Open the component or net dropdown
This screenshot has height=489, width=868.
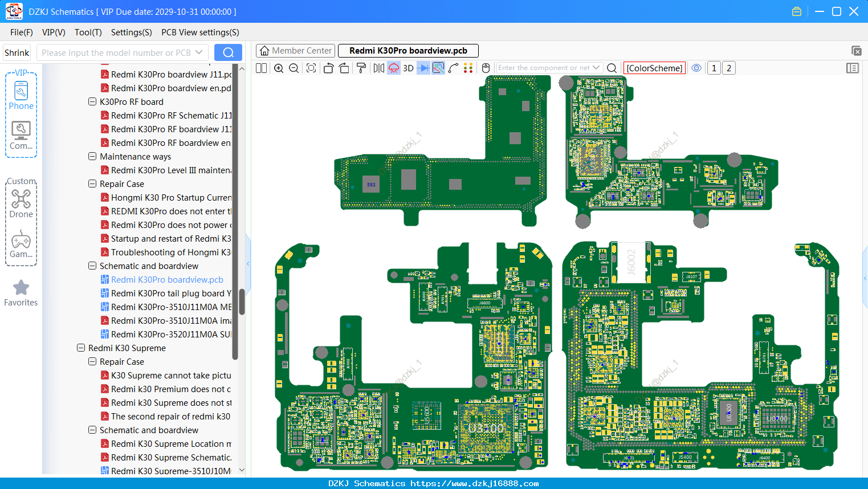(596, 67)
